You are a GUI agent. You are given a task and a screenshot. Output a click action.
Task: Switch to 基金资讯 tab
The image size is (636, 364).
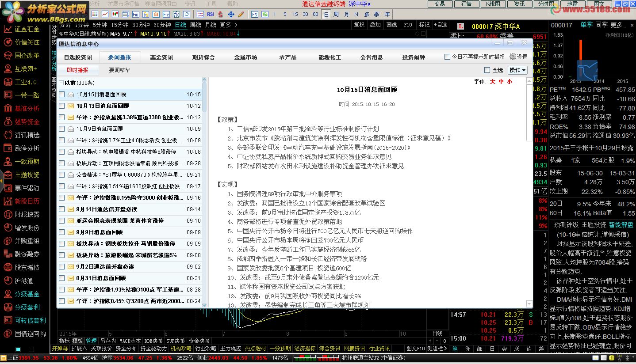point(161,57)
